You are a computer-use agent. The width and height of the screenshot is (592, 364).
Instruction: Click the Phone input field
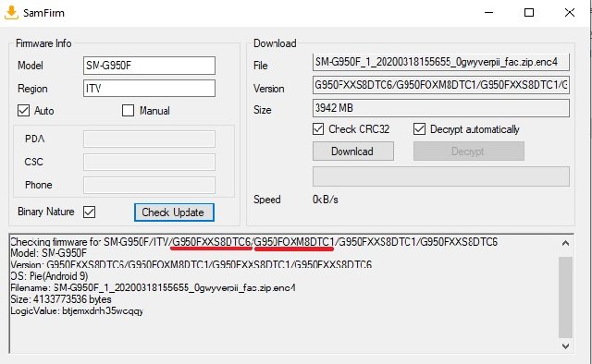pyautogui.click(x=149, y=185)
